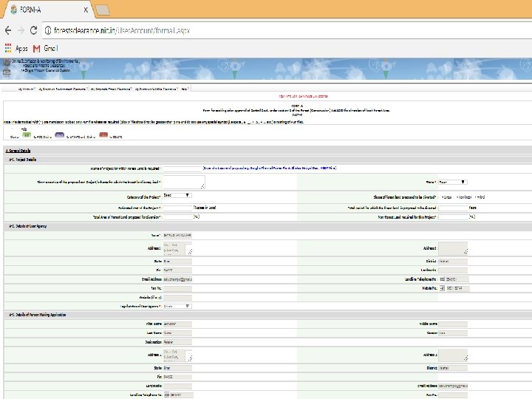Click the User Agency Landmarks field

(x=453, y=270)
